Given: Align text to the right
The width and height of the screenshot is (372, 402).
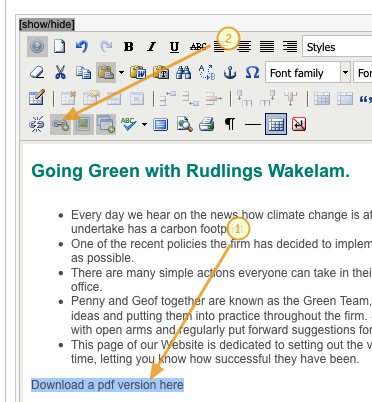Looking at the screenshot, I should (290, 46).
